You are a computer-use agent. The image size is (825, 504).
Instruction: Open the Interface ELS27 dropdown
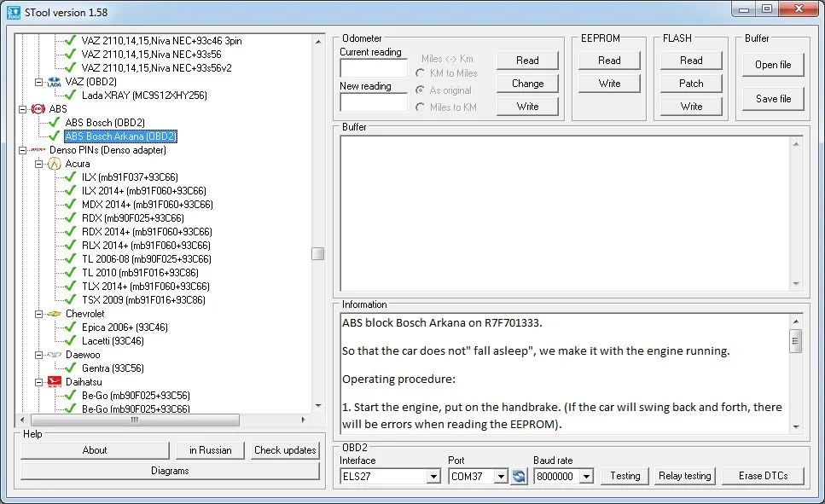click(433, 477)
